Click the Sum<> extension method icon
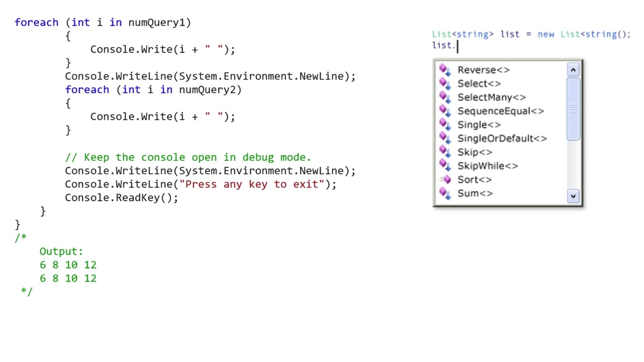 pos(445,193)
